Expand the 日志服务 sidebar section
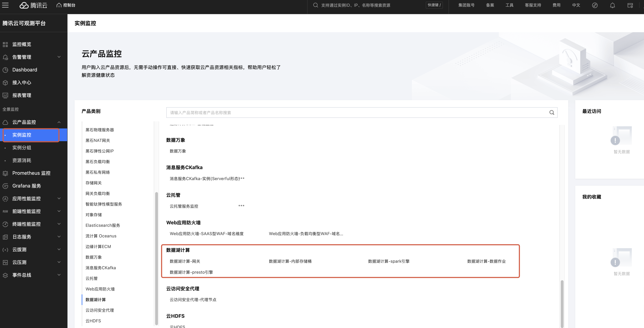The width and height of the screenshot is (644, 328). tap(59, 237)
